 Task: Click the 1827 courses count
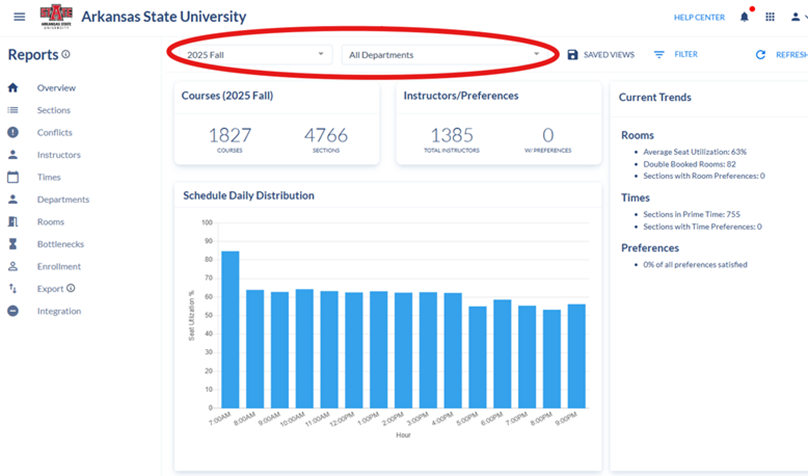pos(230,135)
